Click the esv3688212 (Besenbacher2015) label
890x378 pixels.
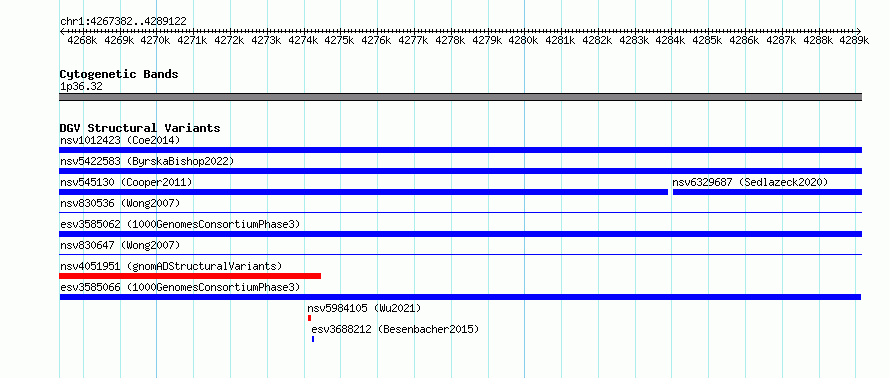pos(395,329)
